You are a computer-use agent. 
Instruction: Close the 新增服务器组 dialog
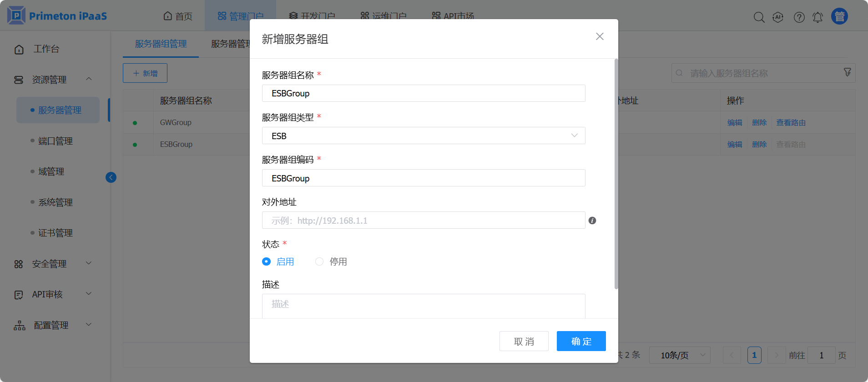click(x=600, y=36)
